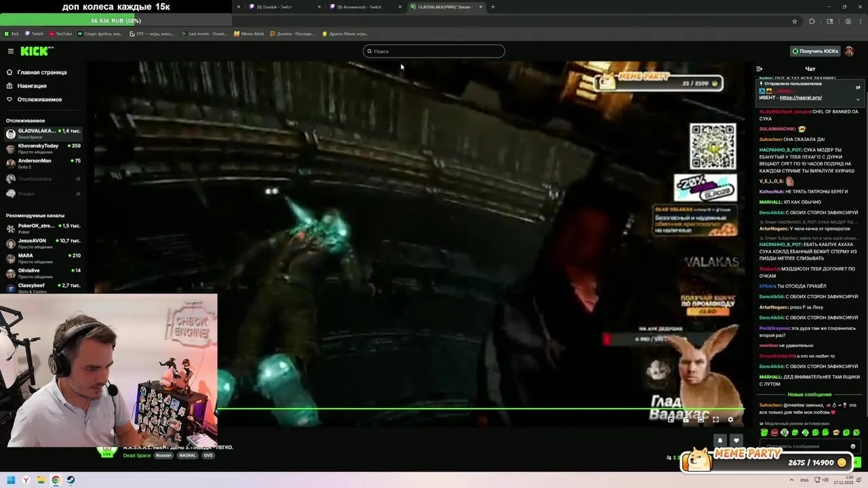Open the Kick bookmark
The width and height of the screenshot is (868, 488).
click(x=12, y=33)
